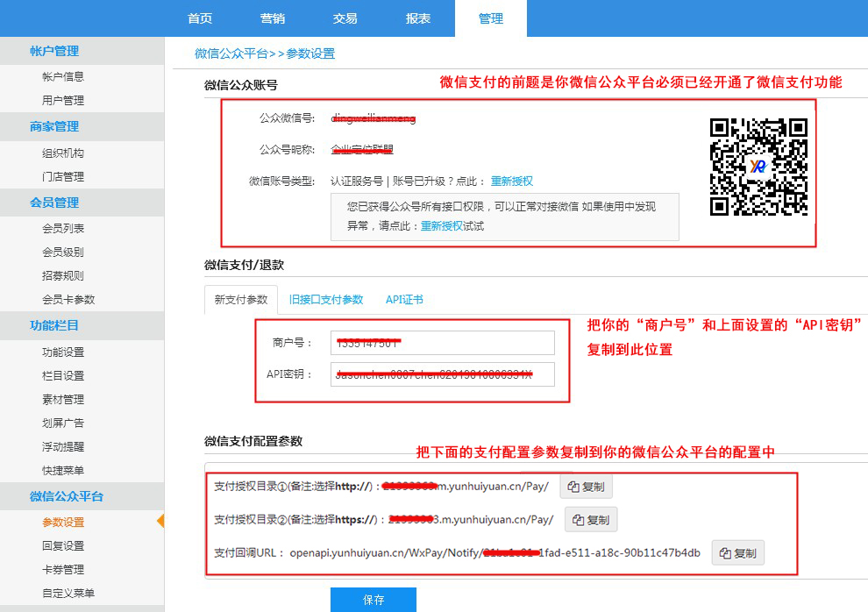Image resolution: width=868 pixels, height=612 pixels.
Task: Open 浮动提醒 in the sidebar
Action: [63, 447]
